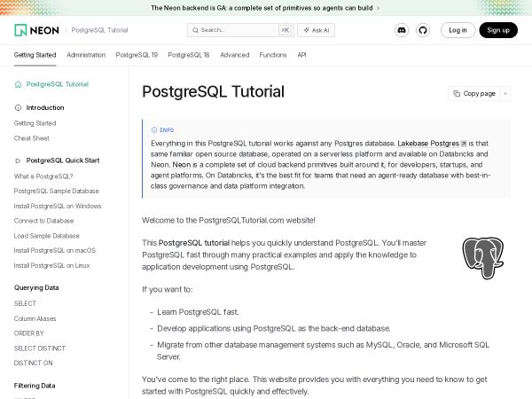Click the Ask AI sparkle icon

pos(307,30)
